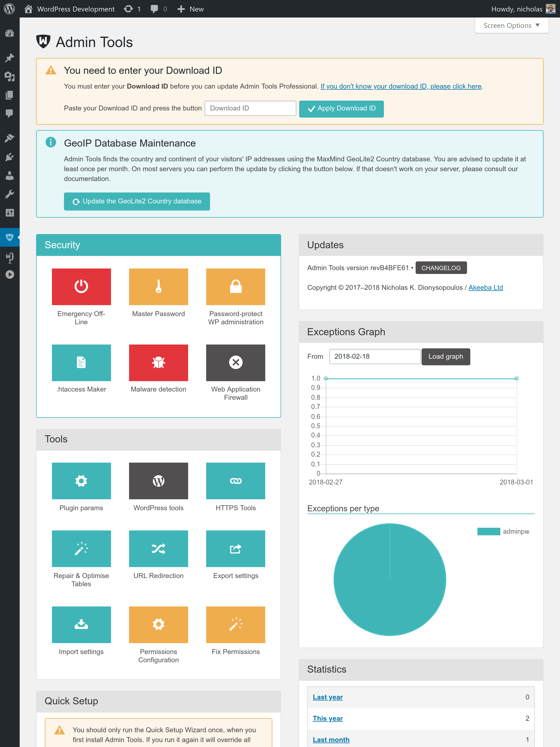Select the Admin Tools shield sidebar icon

pyautogui.click(x=10, y=237)
